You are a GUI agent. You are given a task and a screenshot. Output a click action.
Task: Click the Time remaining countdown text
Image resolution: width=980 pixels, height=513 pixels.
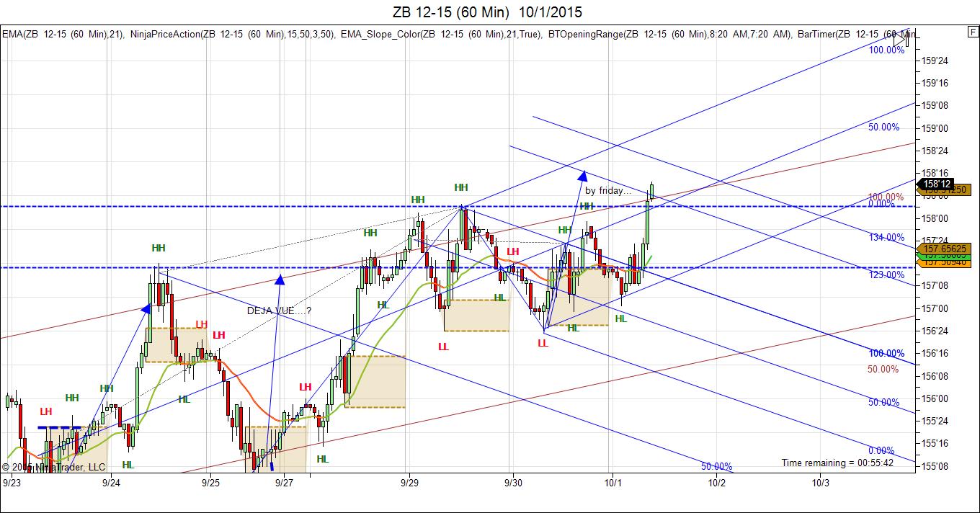(837, 463)
